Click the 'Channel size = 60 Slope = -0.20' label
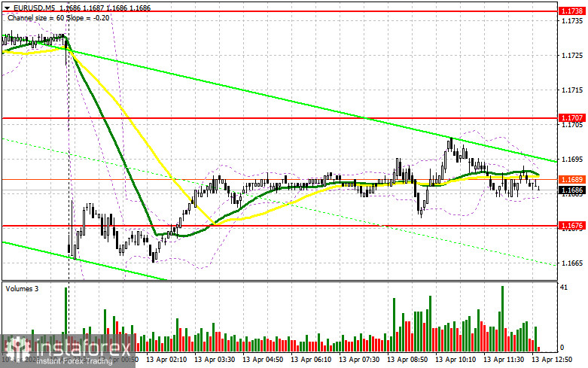Image resolution: width=588 pixels, height=368 pixels. pos(59,17)
